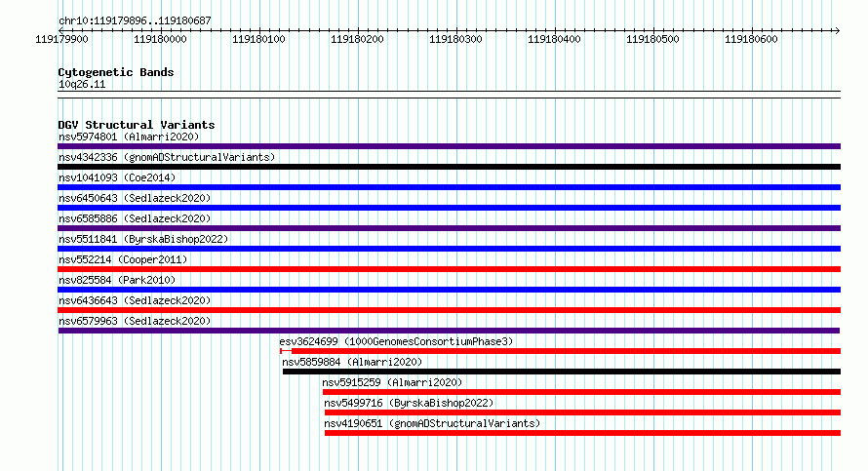The image size is (868, 471).
Task: Open nsv5859884 (Almarri2020) label
Action: point(352,362)
